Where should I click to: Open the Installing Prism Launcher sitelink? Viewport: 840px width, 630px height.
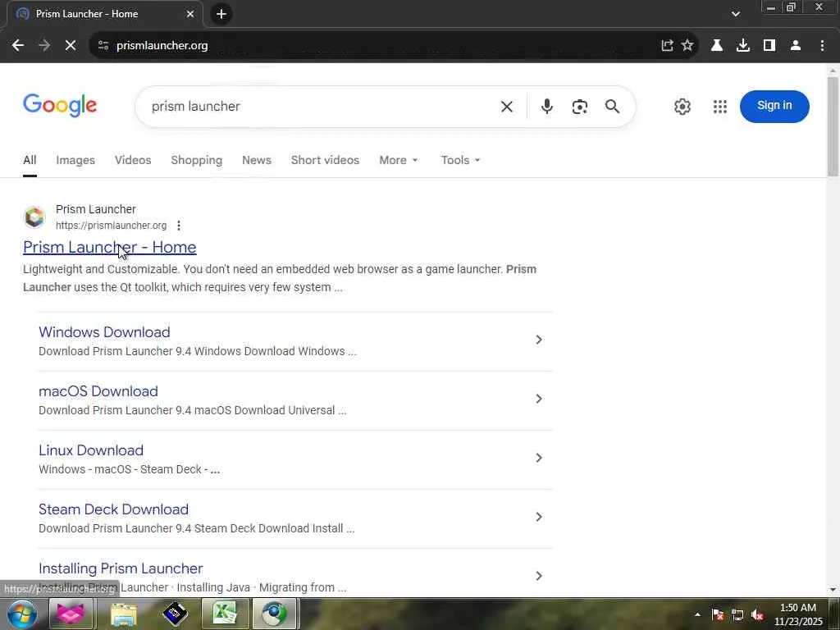121,568
